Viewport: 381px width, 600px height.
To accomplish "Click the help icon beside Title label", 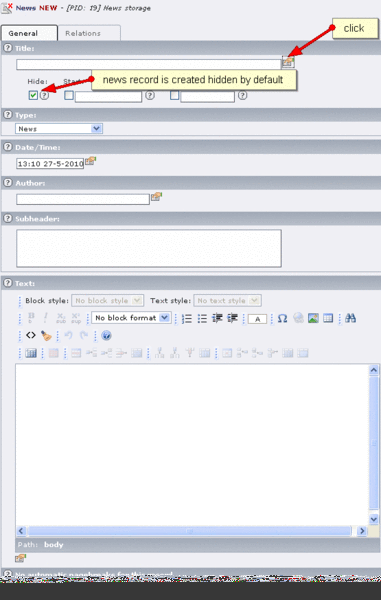I will coord(8,48).
